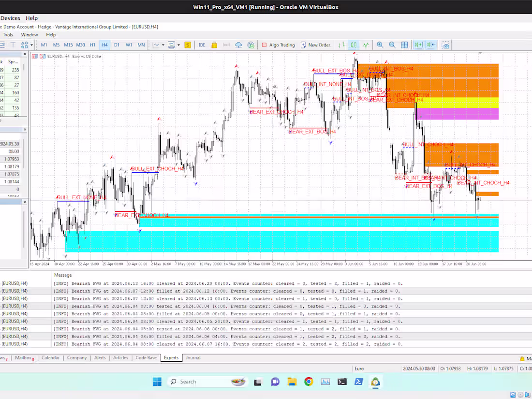Click the zoom in magnifier icon
The width and height of the screenshot is (532, 399).
click(x=380, y=44)
